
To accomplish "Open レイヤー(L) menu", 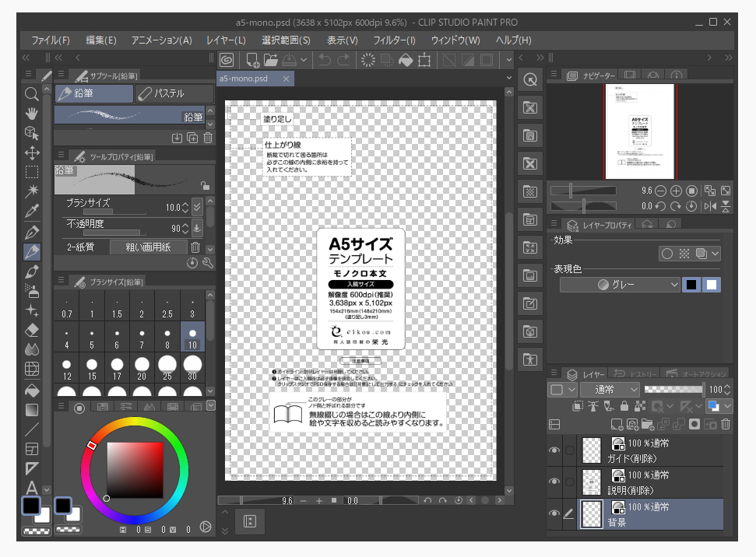I will point(226,40).
